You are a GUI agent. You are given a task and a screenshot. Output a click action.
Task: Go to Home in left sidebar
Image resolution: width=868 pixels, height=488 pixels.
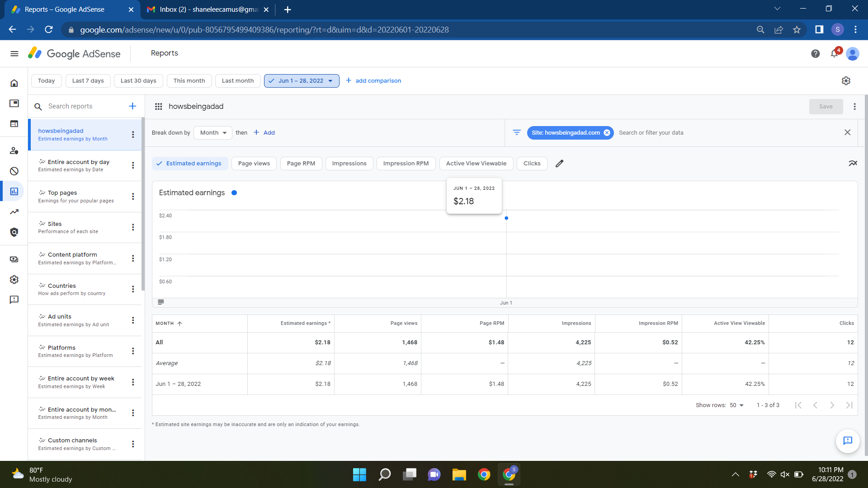coord(14,83)
